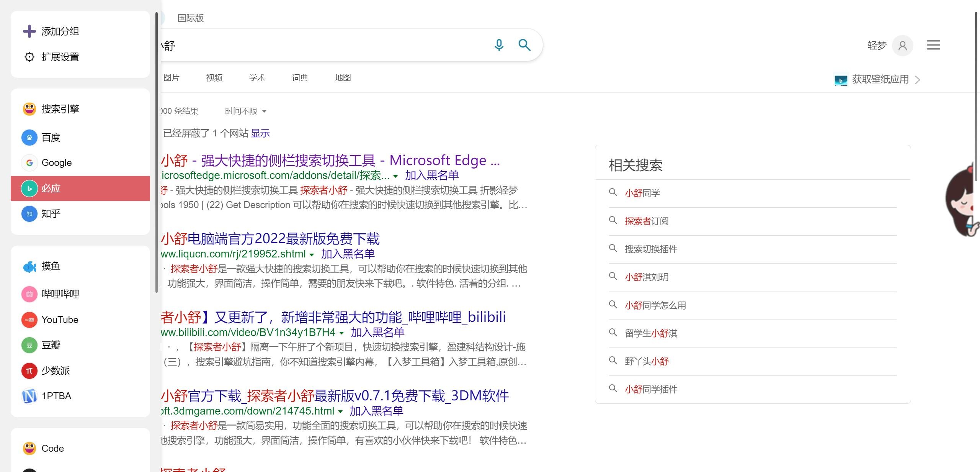Screen dimensions: 980x472
Task: Click related search 小舒同学
Action: [x=642, y=193]
